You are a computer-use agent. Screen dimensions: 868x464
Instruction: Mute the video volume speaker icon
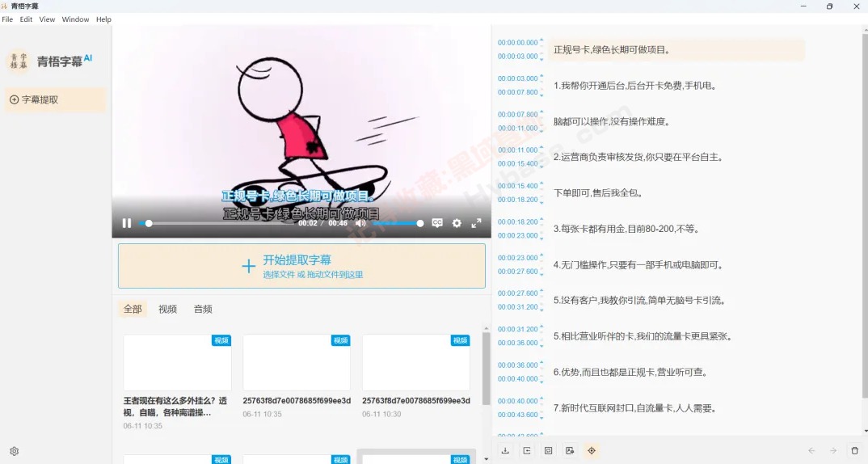tap(360, 223)
